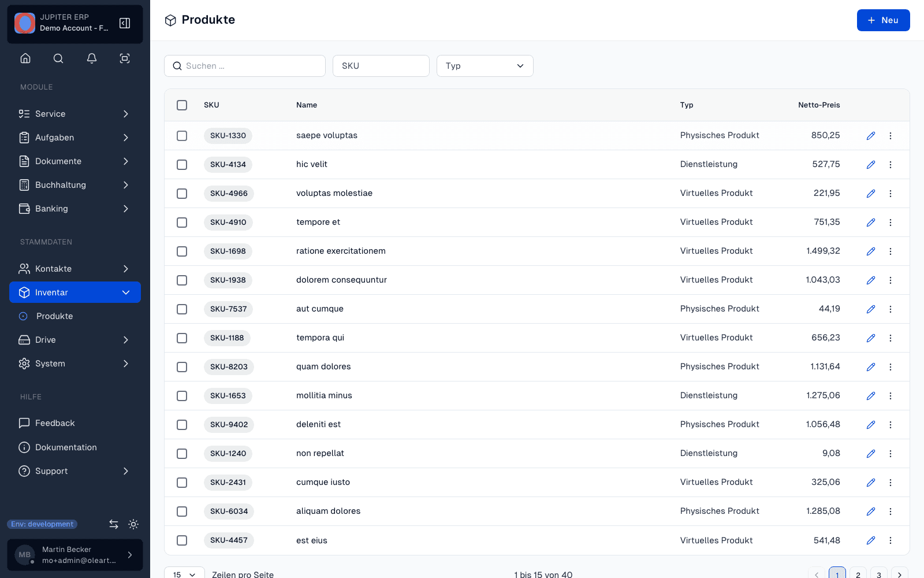
Task: Select row tempore et checkbox
Action: click(182, 223)
